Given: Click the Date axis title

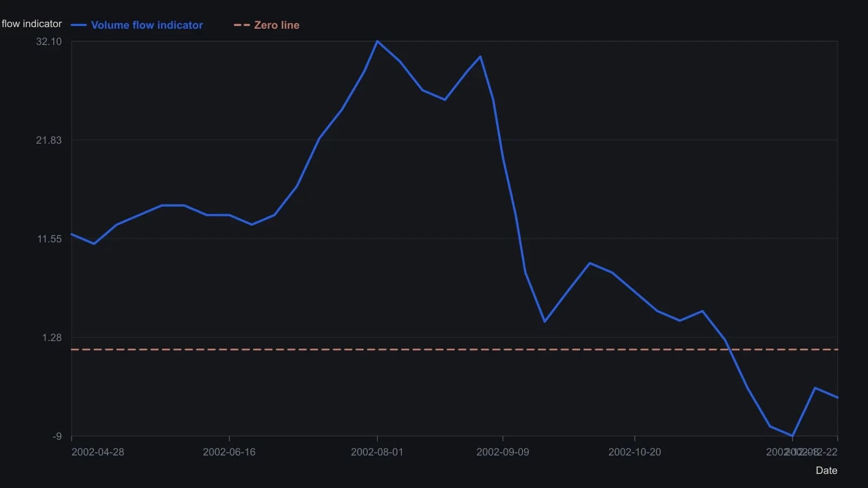Looking at the screenshot, I should click(826, 470).
